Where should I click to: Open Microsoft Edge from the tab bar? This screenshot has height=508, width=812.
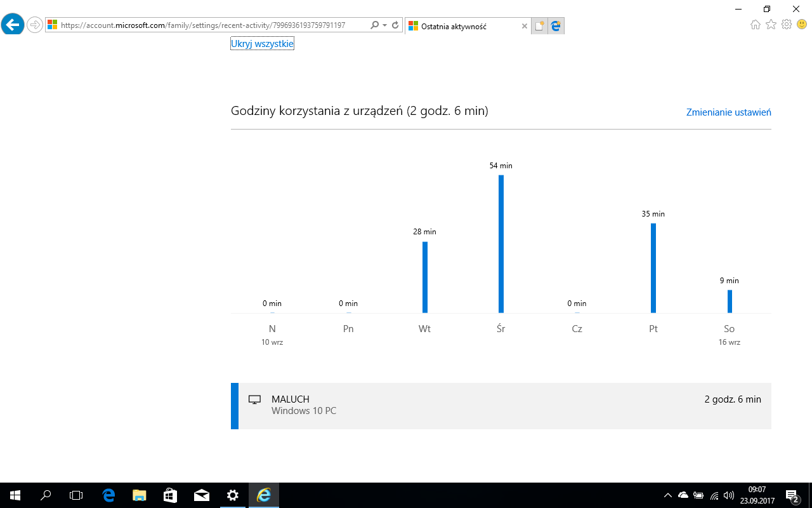coord(556,26)
